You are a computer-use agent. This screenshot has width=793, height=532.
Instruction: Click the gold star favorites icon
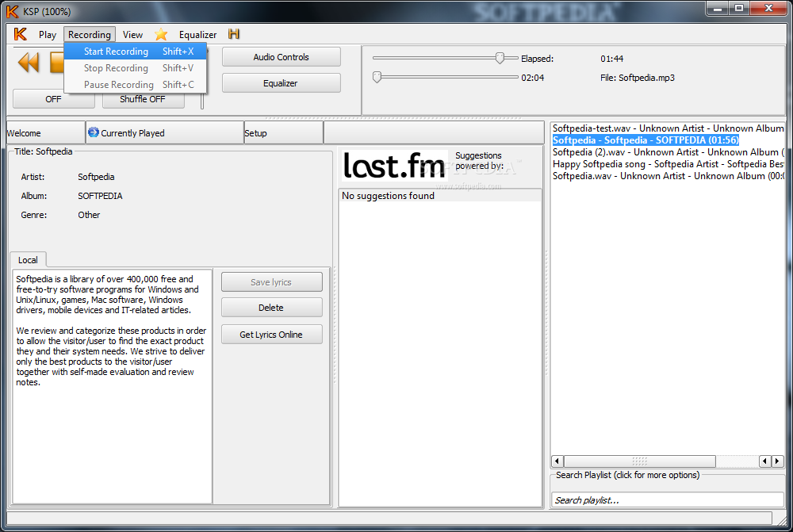[x=161, y=34]
